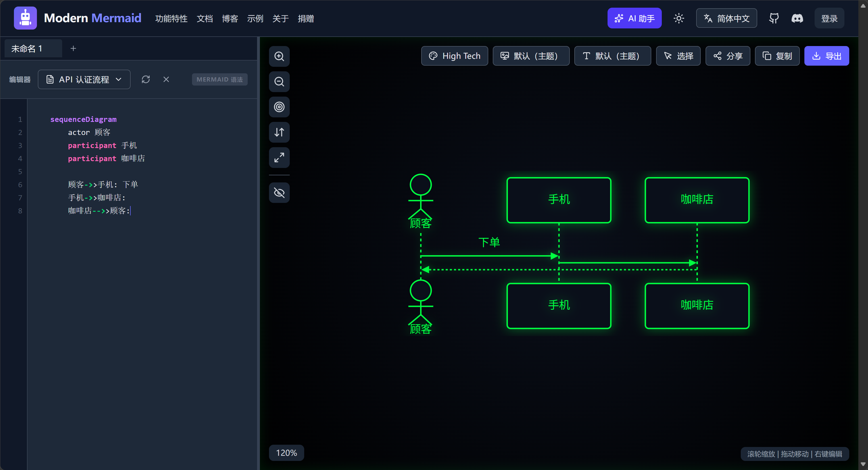868x470 pixels.
Task: Click the 编辑器 panel label
Action: pyautogui.click(x=20, y=80)
